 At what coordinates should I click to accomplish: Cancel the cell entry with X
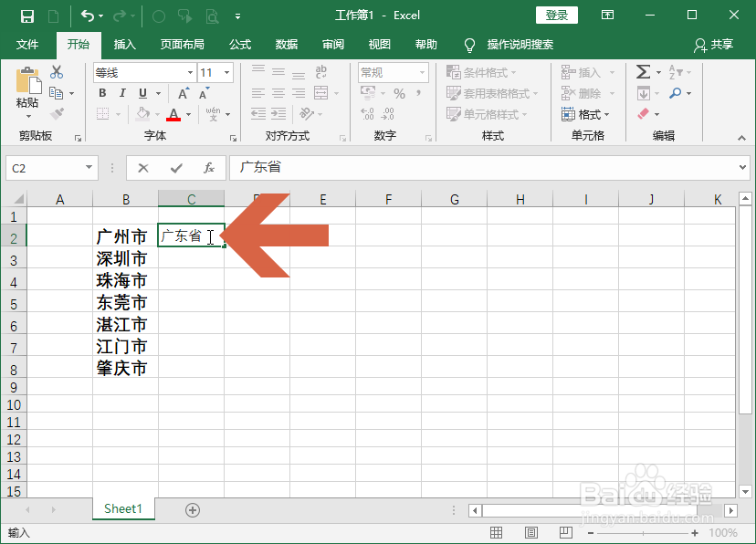143,168
